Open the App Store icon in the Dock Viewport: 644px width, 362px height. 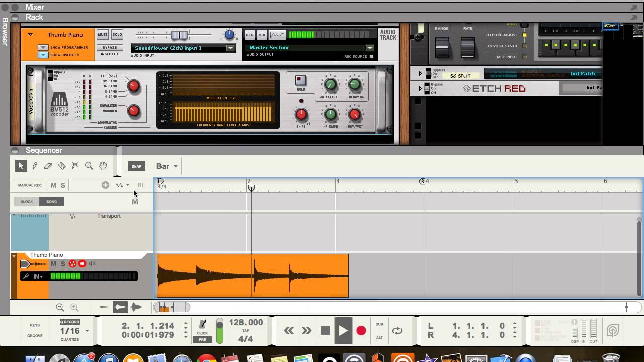[x=83, y=358]
